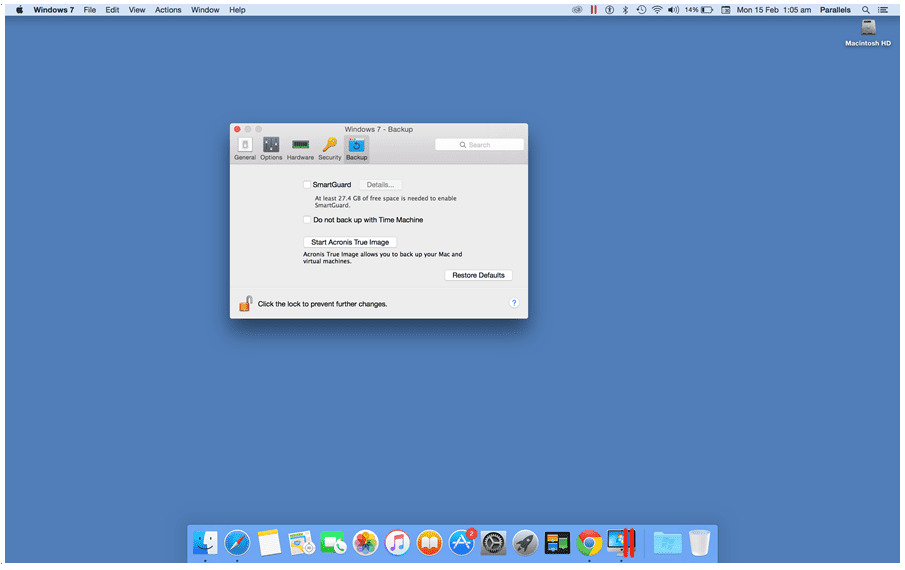Select the Backup tab
This screenshot has width=905, height=570.
[x=356, y=149]
